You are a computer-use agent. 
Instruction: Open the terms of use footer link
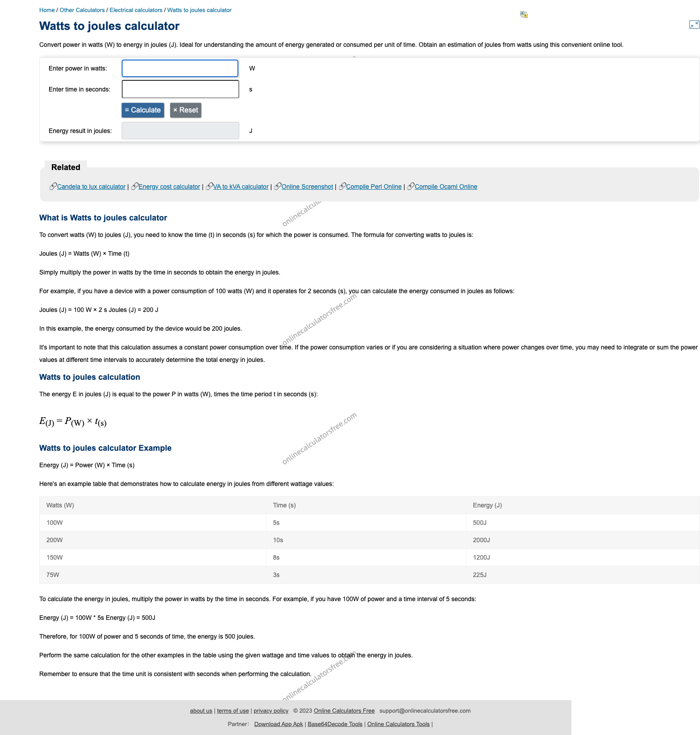point(233,711)
